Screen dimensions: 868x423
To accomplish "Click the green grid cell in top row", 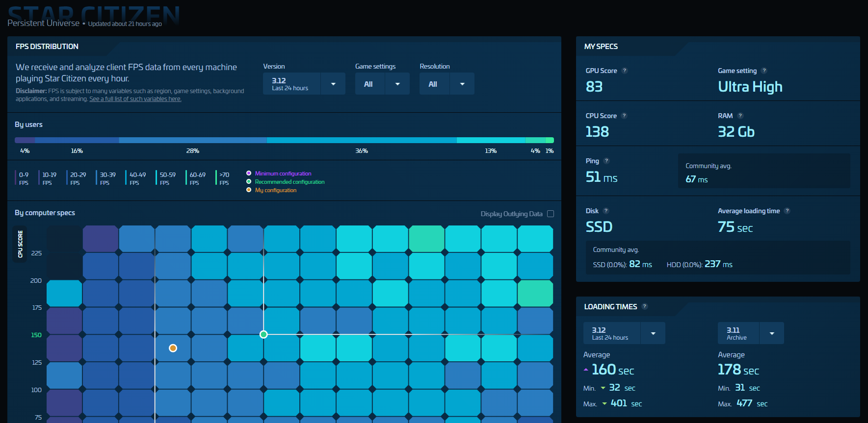I will click(x=427, y=239).
